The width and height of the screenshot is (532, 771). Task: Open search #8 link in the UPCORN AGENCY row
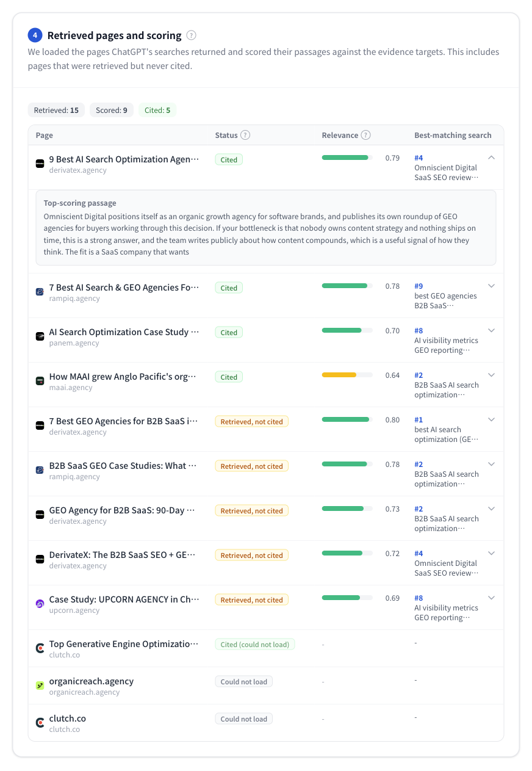point(419,598)
